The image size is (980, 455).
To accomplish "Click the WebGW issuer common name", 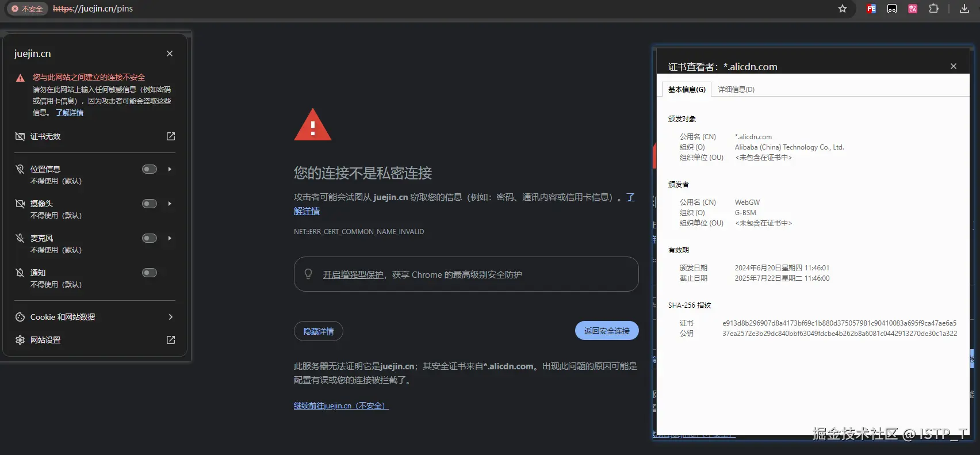I will point(747,202).
